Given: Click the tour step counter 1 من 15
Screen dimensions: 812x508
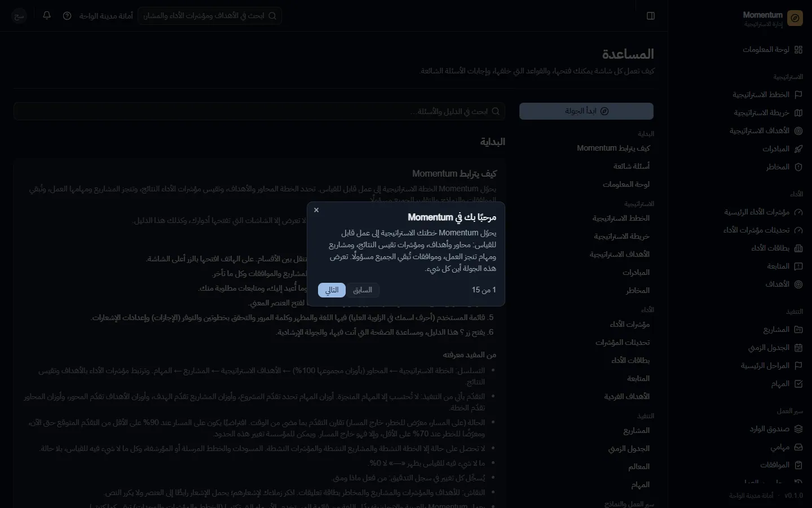Looking at the screenshot, I should pyautogui.click(x=484, y=290).
